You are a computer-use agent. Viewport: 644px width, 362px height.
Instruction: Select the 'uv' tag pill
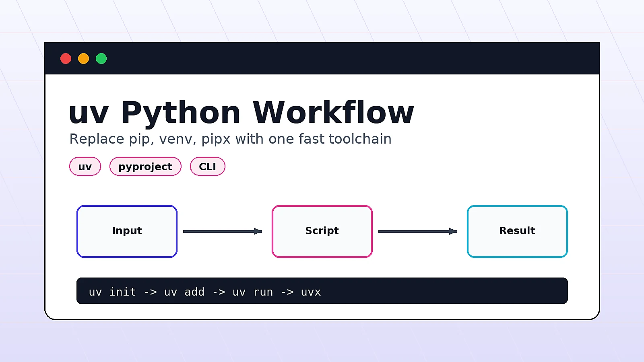[85, 167]
